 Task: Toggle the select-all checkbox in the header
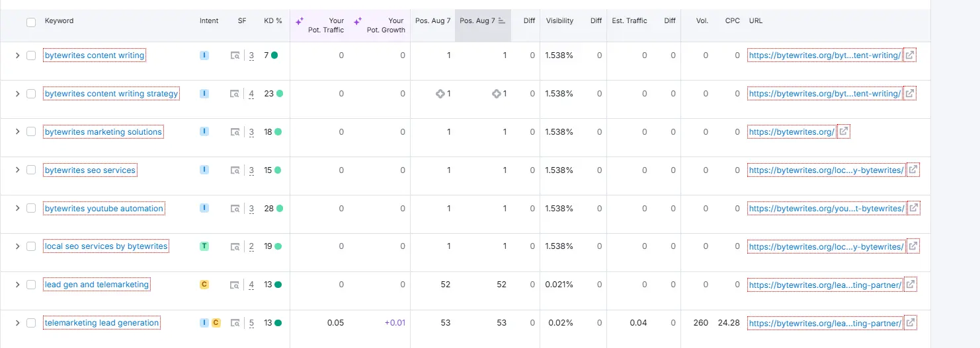[31, 22]
